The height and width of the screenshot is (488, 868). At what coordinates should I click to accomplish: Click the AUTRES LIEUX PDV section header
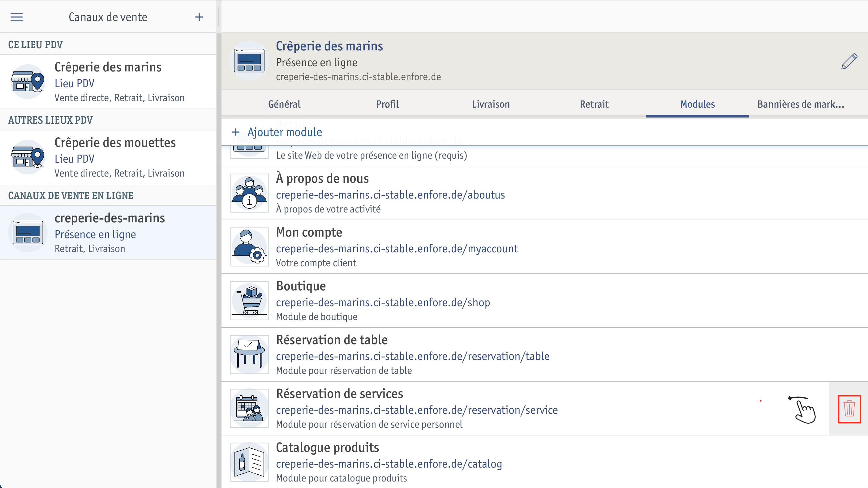(x=50, y=120)
